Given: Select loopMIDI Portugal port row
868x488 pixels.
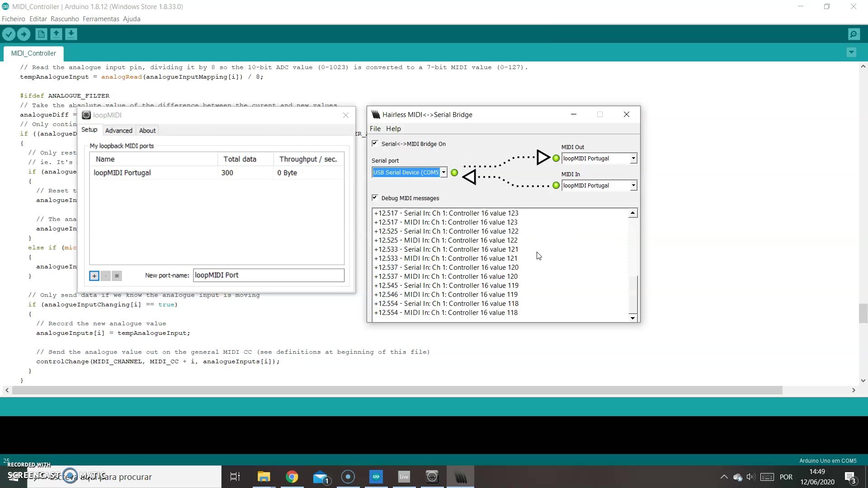Looking at the screenshot, I should pos(122,173).
